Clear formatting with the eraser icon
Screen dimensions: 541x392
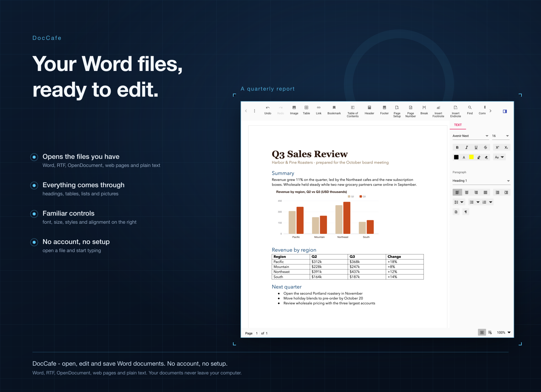487,157
